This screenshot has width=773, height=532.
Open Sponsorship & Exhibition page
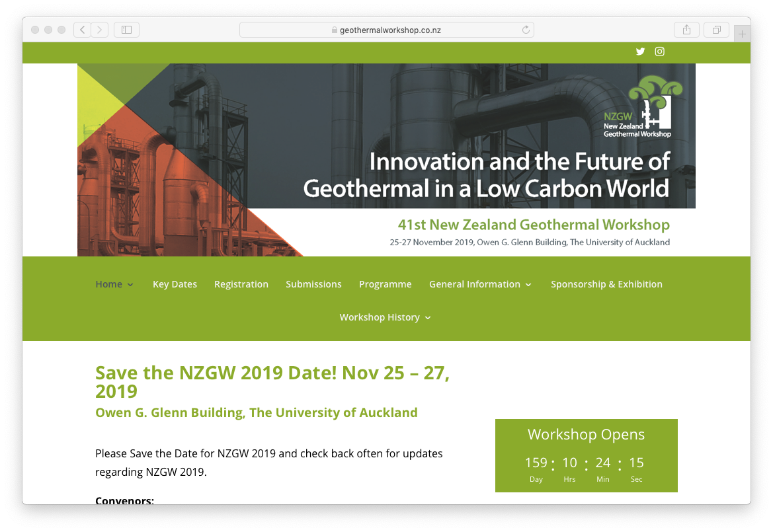click(x=606, y=284)
